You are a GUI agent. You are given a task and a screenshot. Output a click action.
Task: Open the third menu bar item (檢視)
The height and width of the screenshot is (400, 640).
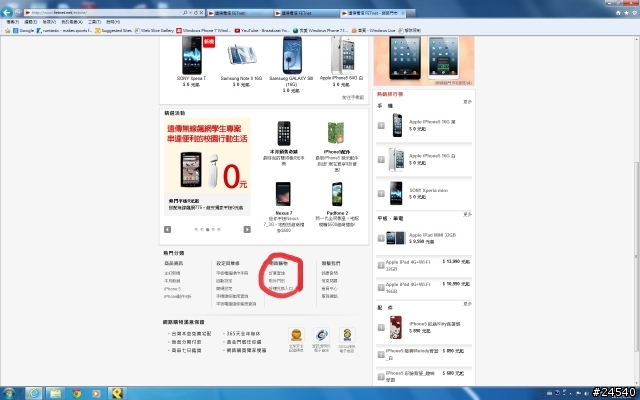49,22
